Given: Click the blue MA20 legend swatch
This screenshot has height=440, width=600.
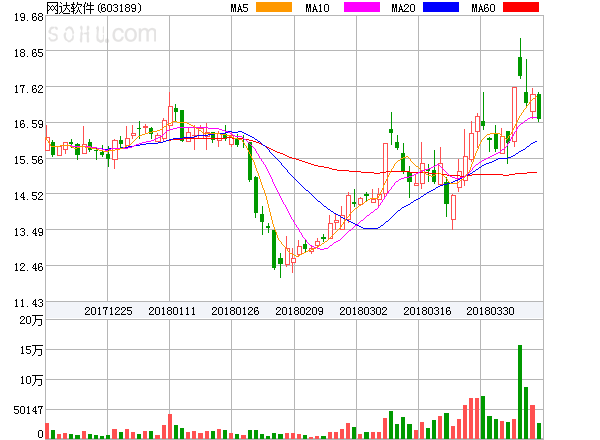Looking at the screenshot, I should [441, 7].
